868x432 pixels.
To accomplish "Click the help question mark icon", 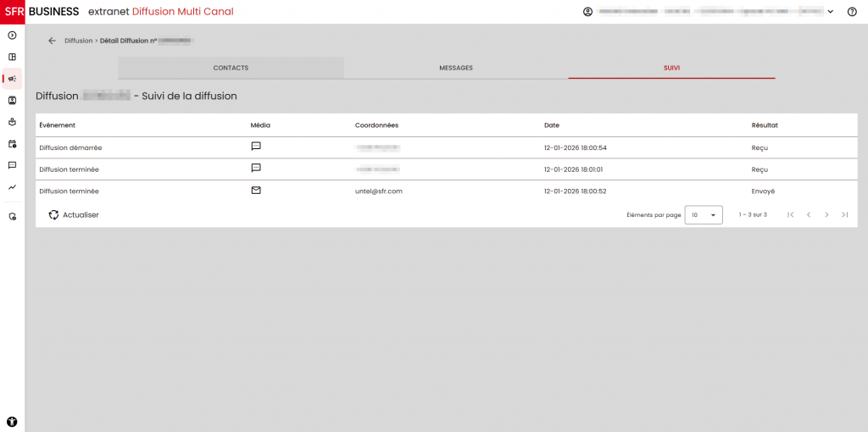I will coord(852,12).
